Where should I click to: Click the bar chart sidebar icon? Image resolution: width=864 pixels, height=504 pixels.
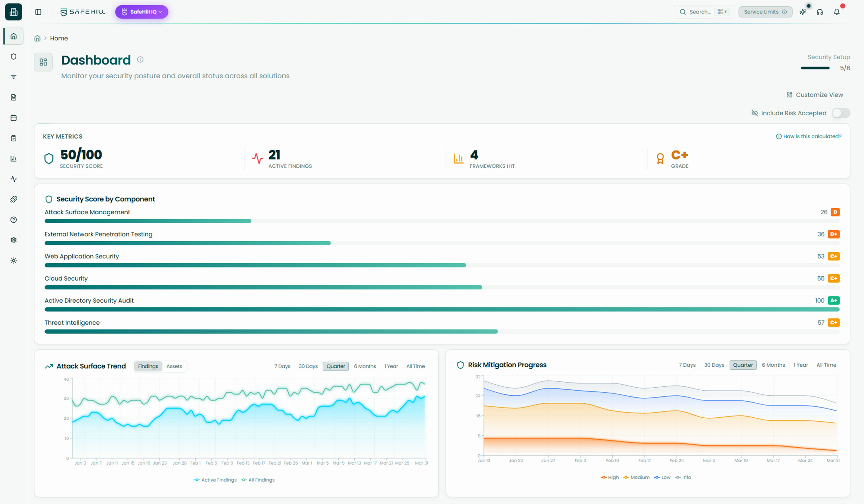tap(13, 159)
